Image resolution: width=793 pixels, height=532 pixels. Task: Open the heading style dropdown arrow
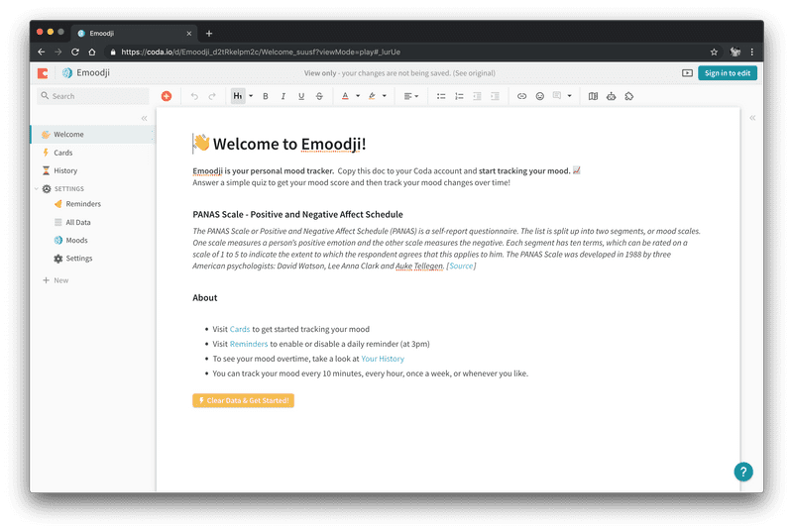(251, 96)
